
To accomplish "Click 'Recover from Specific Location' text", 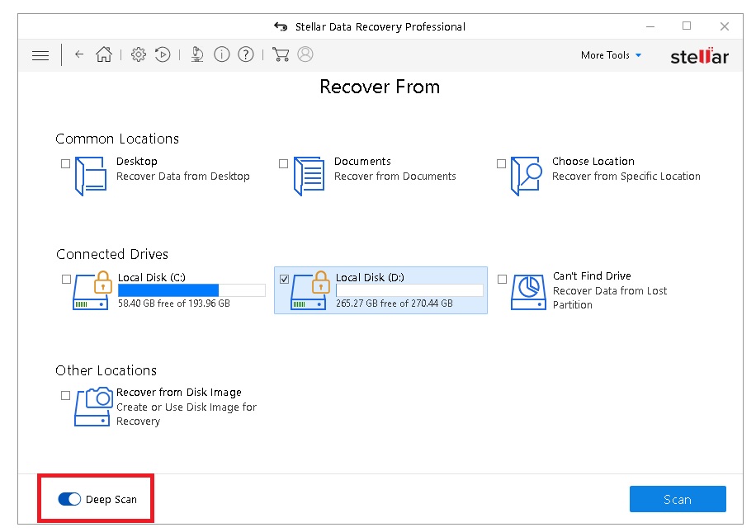I will [626, 177].
